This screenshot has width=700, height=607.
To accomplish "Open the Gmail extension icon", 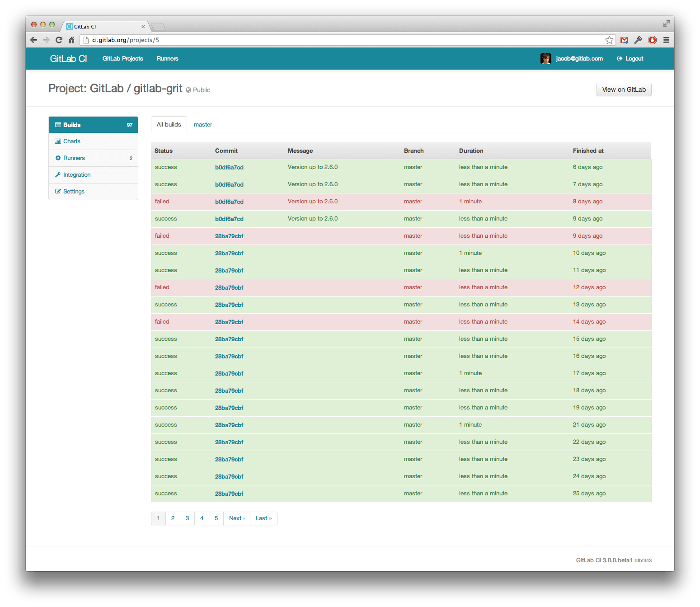I will pos(624,40).
